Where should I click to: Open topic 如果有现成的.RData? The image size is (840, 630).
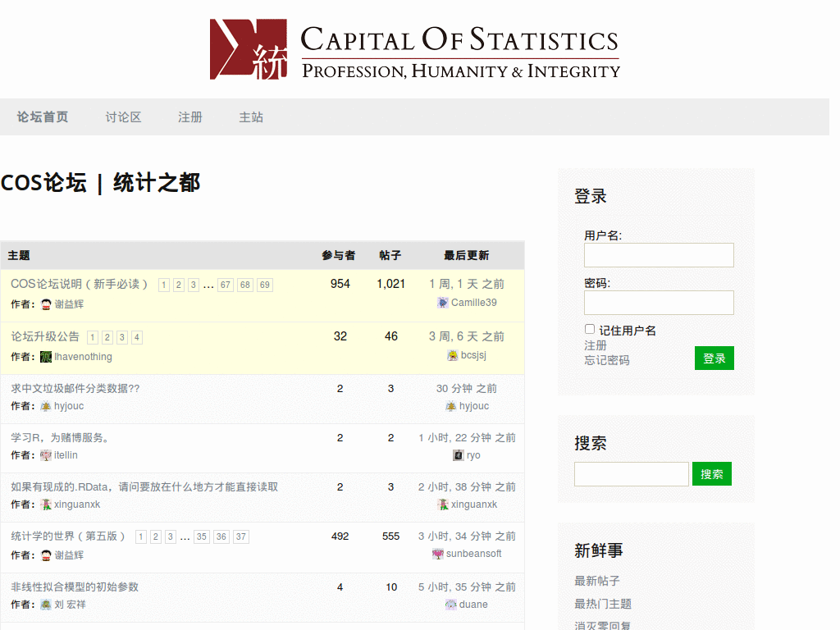coord(144,487)
